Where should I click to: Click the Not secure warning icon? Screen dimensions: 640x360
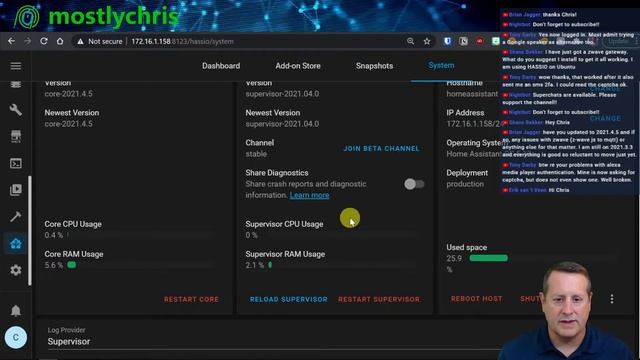pyautogui.click(x=80, y=42)
